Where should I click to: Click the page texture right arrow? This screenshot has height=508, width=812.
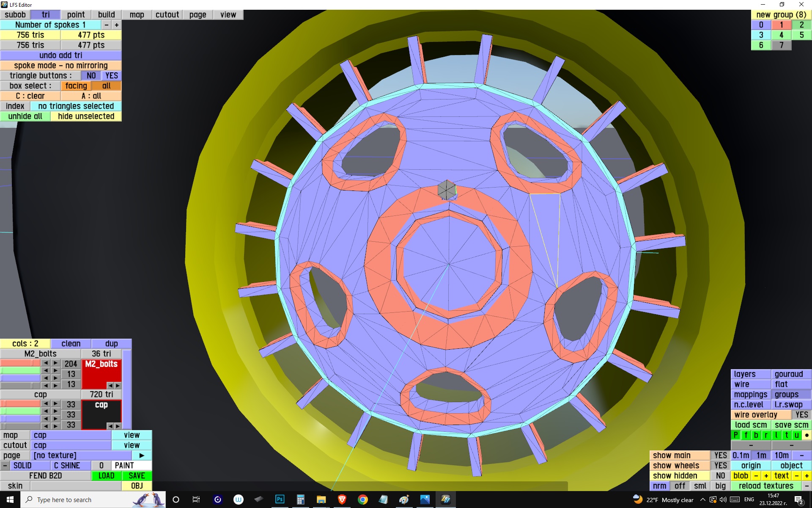142,456
